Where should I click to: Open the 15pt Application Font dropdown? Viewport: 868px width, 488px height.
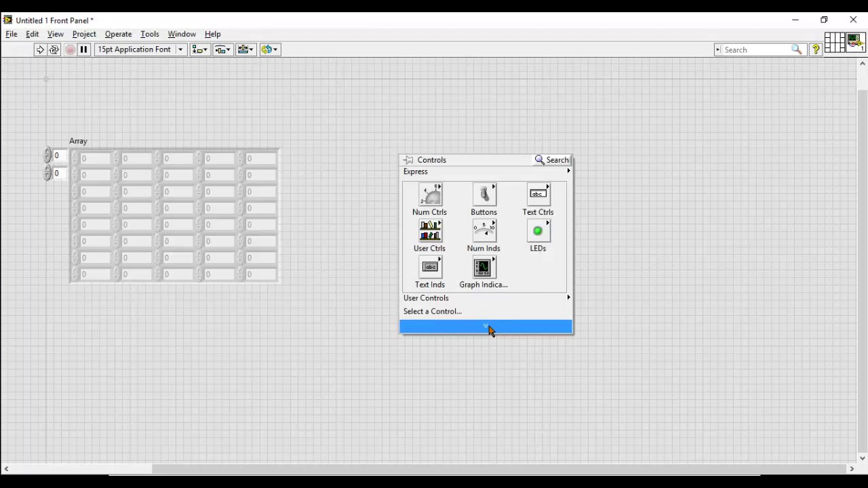(140, 49)
